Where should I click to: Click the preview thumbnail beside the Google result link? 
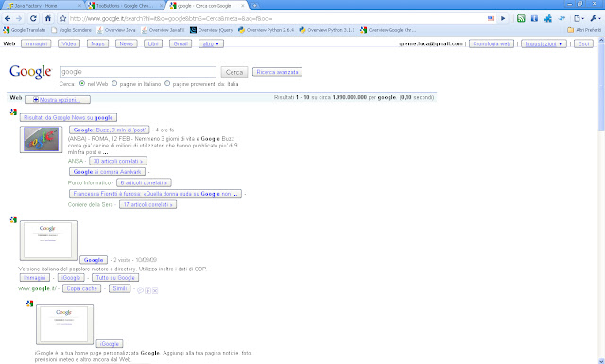pyautogui.click(x=48, y=240)
